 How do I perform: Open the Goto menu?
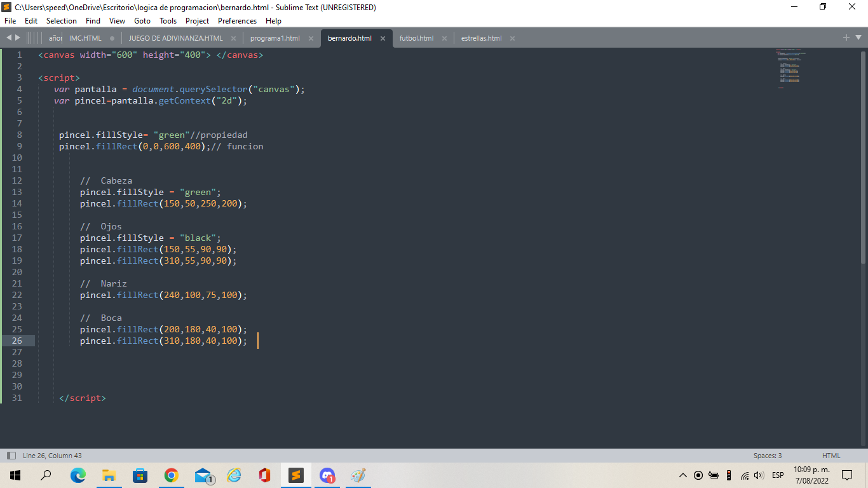(x=142, y=21)
